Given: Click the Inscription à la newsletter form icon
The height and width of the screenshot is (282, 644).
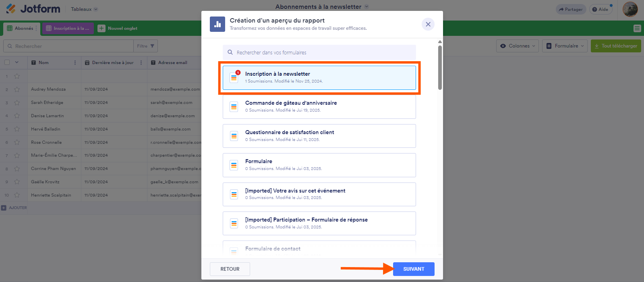Looking at the screenshot, I should 234,78.
